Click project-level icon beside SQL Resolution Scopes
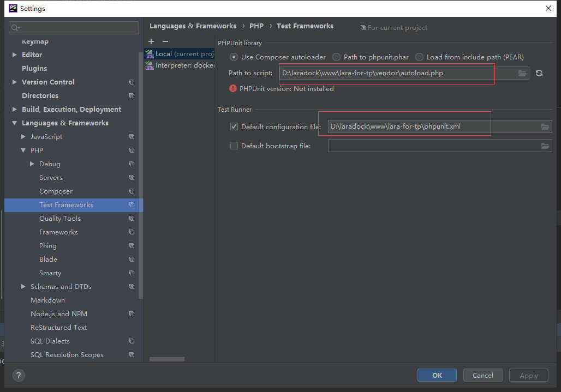 tap(132, 355)
